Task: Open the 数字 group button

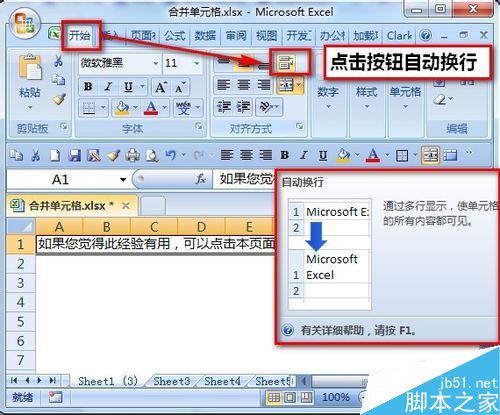Action: coord(328,97)
